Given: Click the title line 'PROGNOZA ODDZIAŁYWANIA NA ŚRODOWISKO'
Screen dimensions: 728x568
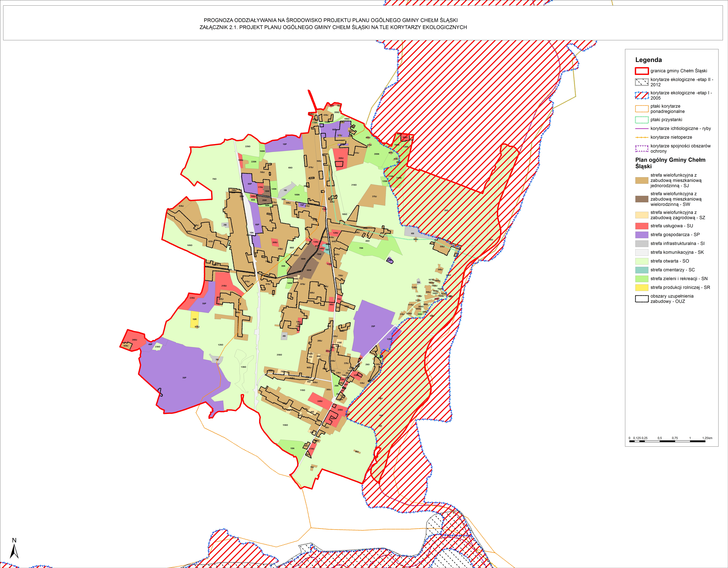Looking at the screenshot, I should point(331,20).
